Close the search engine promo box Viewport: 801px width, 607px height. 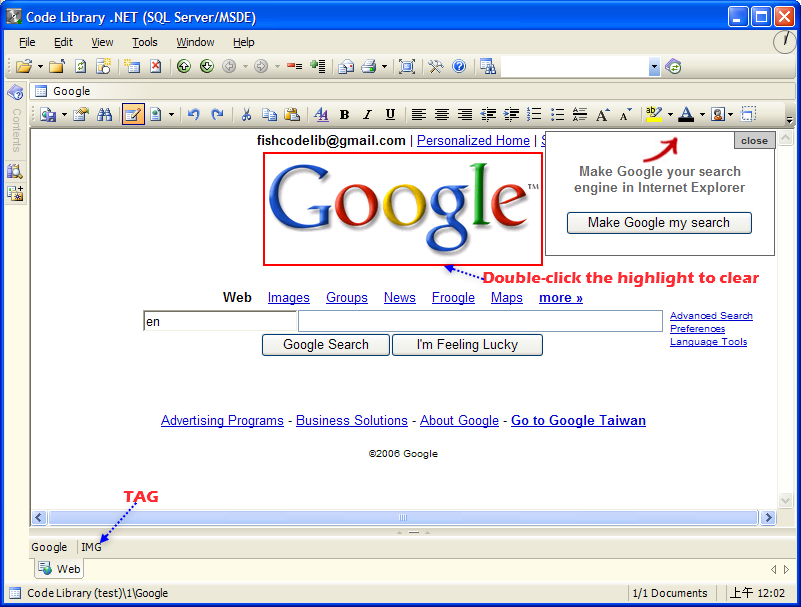[755, 141]
